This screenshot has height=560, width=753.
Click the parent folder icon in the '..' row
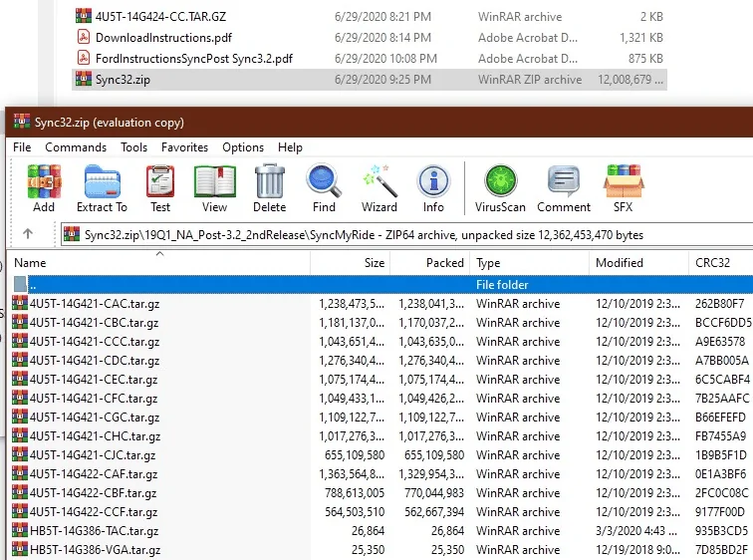coord(20,284)
